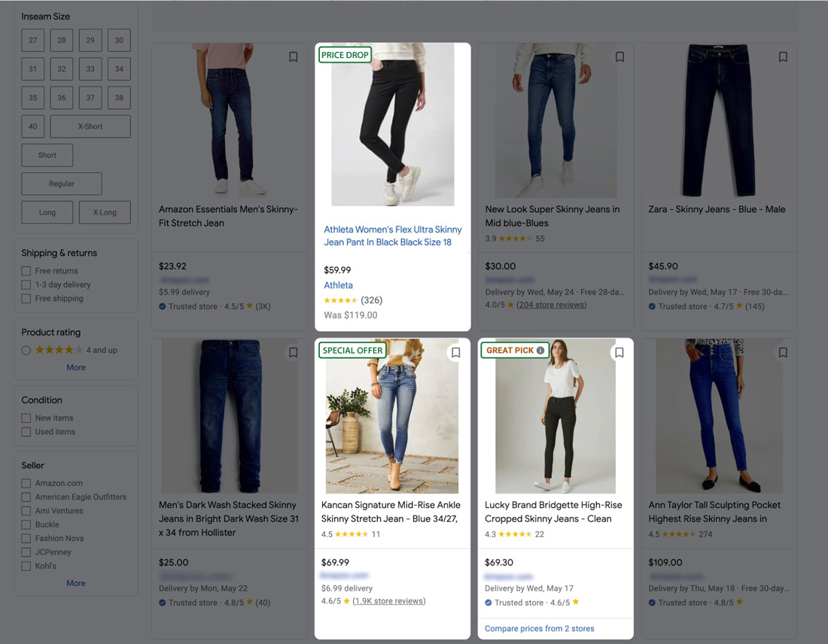View the Athleta black skinny jean photo
828x644 pixels.
(x=393, y=125)
